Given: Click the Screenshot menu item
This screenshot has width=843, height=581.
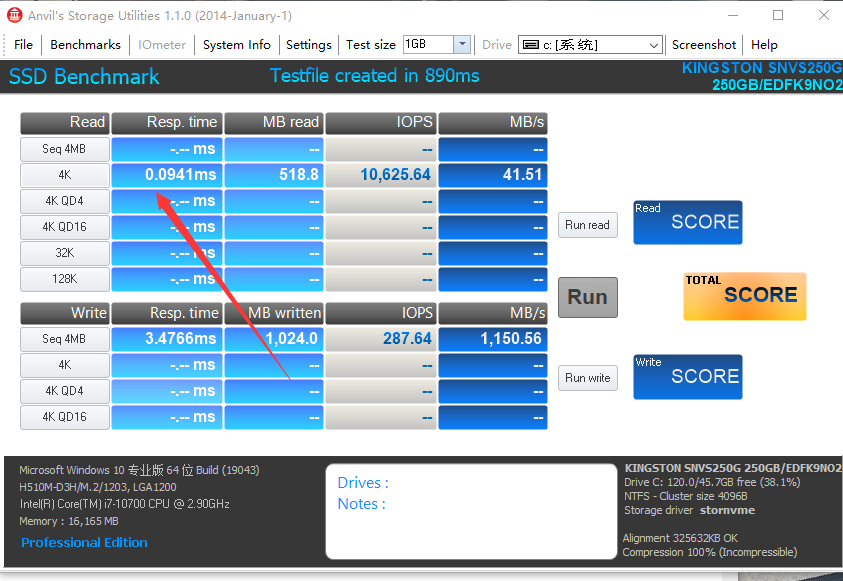Looking at the screenshot, I should pyautogui.click(x=704, y=45).
